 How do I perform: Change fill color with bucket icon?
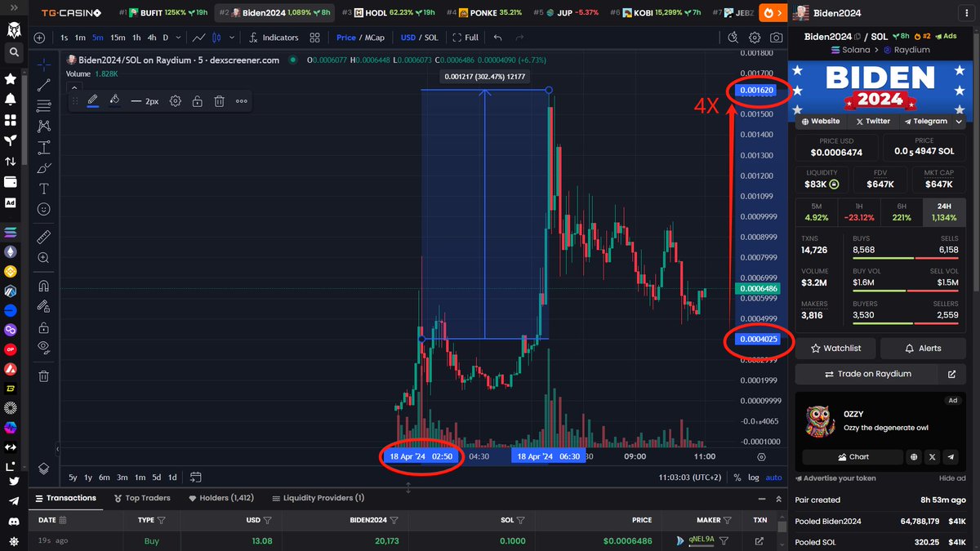click(115, 101)
